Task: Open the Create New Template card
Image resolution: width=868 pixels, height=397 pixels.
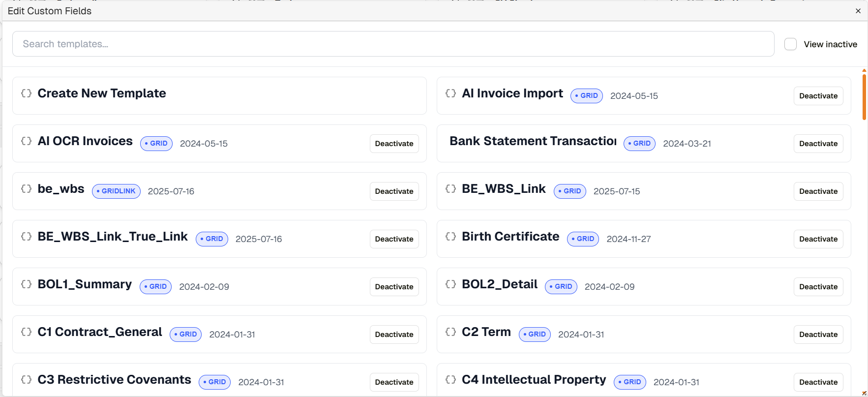Action: pos(219,95)
